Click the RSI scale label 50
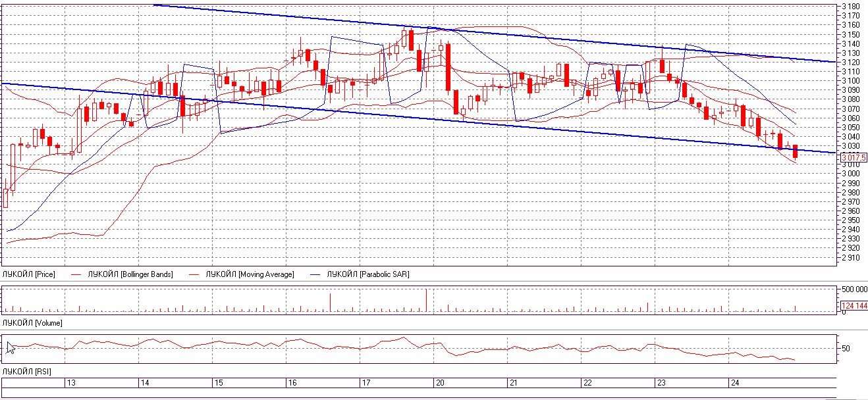Viewport: 868px width, 400px height. coord(847,349)
